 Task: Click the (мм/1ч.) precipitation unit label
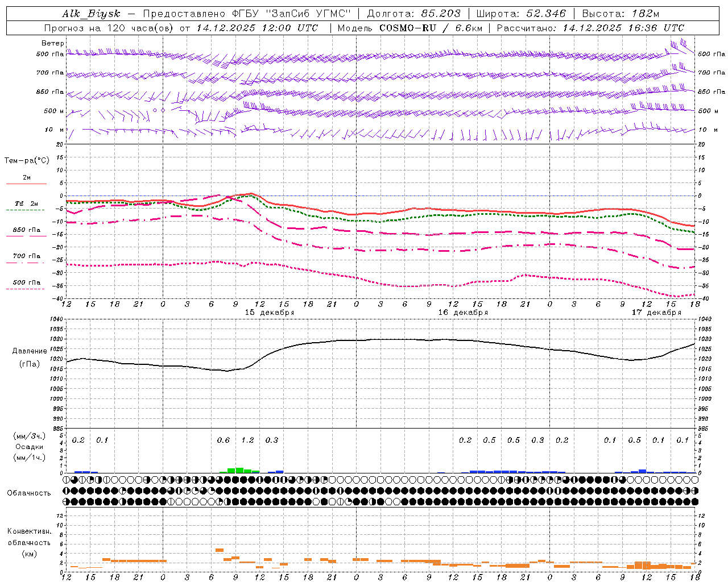click(x=30, y=458)
